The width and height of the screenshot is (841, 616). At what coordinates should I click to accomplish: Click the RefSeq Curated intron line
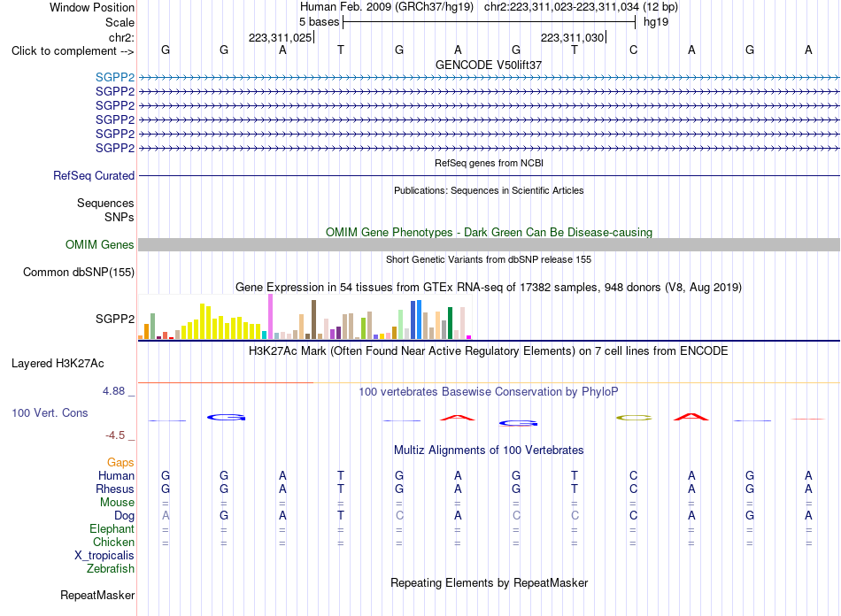tap(490, 176)
